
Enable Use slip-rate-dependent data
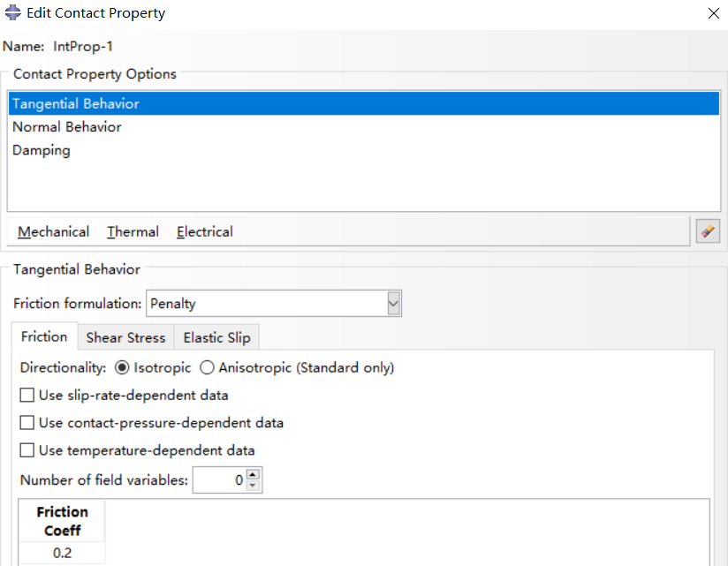[x=27, y=396]
